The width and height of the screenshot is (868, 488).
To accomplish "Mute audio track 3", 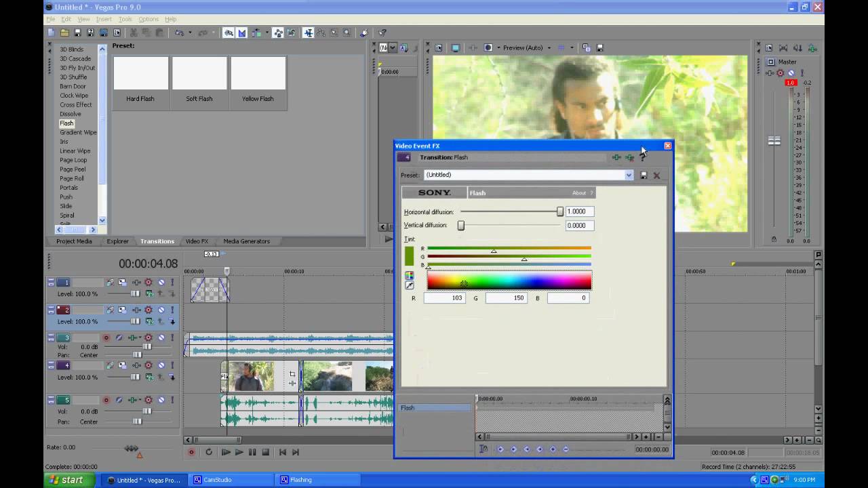I will pos(161,338).
